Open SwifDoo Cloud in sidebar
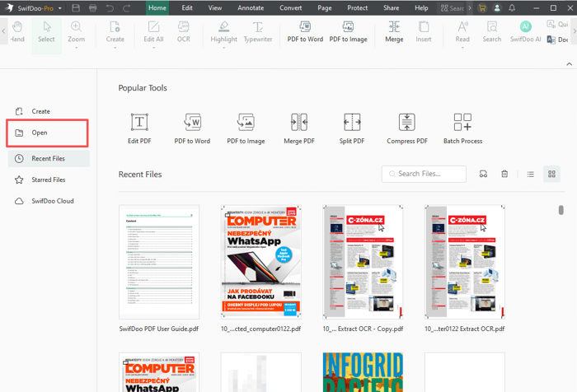The height and width of the screenshot is (392, 577). [x=48, y=201]
